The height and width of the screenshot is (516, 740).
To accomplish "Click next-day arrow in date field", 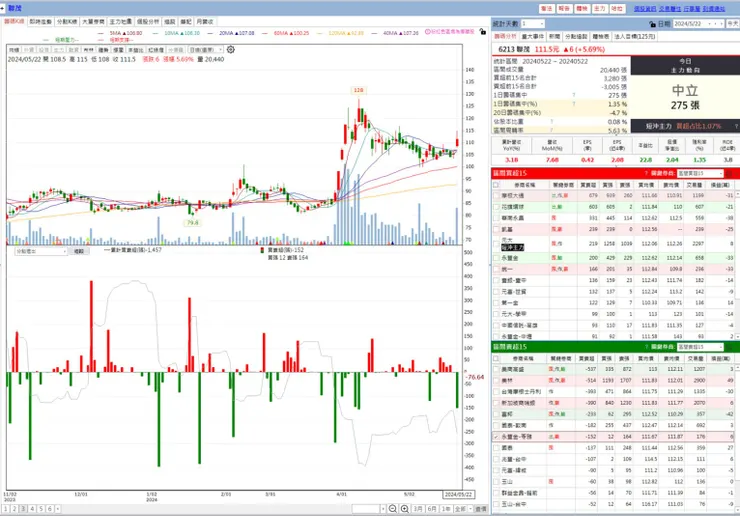I will click(721, 24).
